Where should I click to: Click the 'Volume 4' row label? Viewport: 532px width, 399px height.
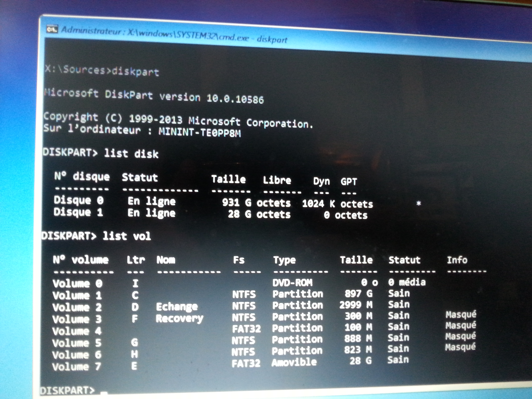click(x=77, y=331)
